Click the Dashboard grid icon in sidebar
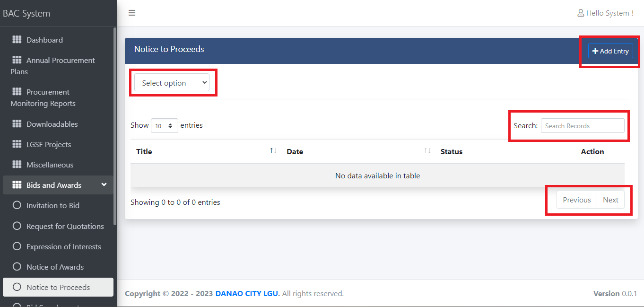 click(17, 39)
